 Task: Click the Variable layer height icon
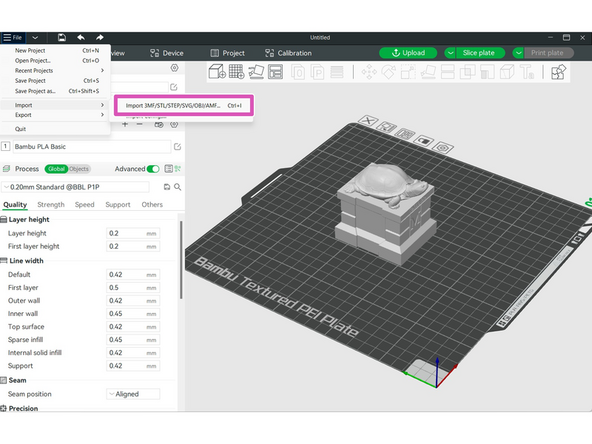click(337, 72)
